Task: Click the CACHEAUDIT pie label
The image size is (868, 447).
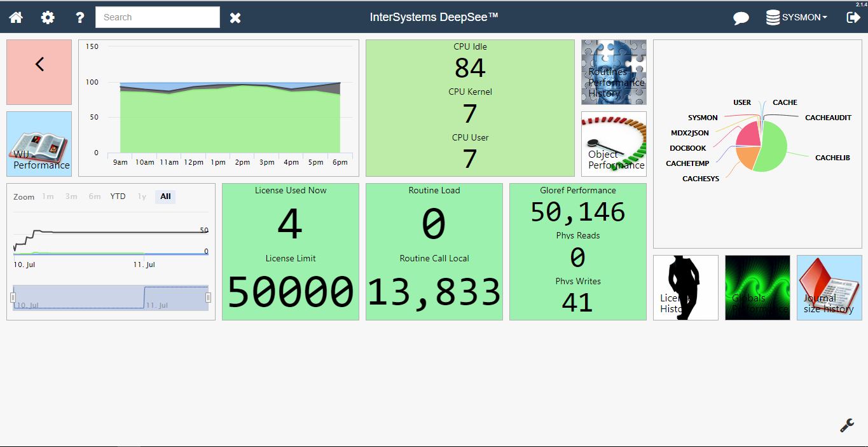Action: [828, 118]
